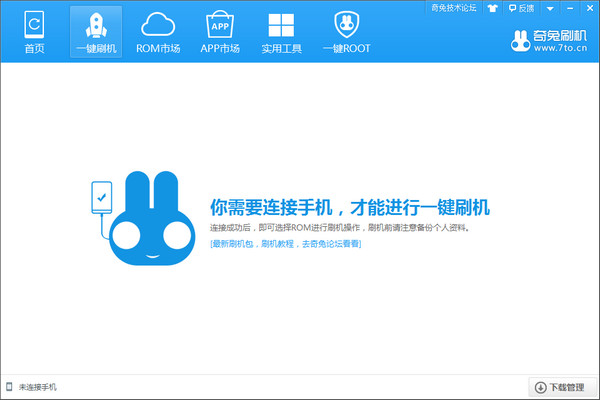This screenshot has width=600, height=400.
Task: Click the phone status icon in status bar
Action: pyautogui.click(x=9, y=387)
